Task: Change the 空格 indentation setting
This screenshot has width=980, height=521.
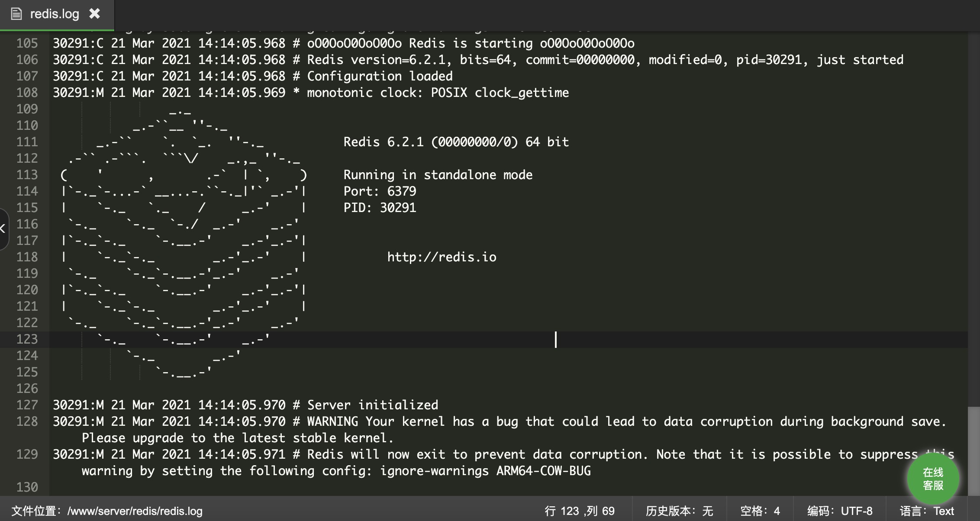Action: [x=760, y=511]
